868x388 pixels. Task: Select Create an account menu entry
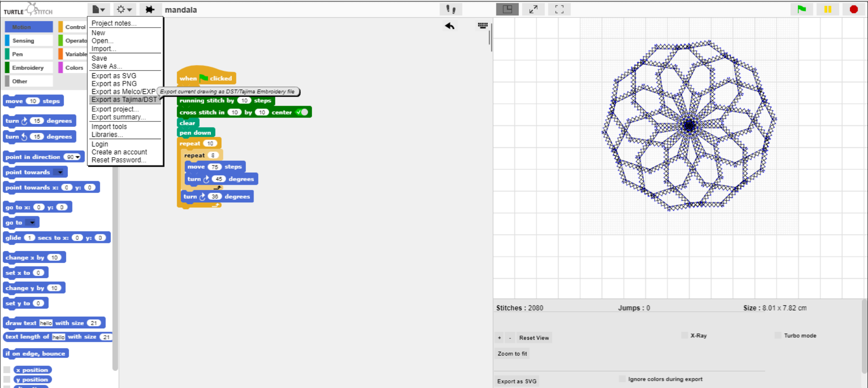[x=119, y=152]
